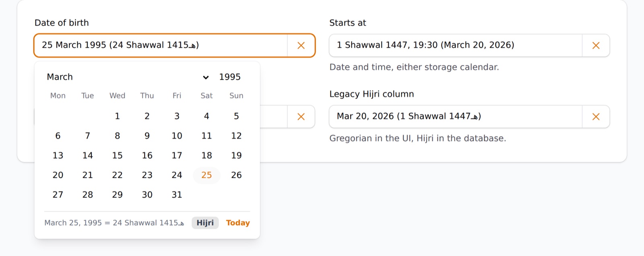Clear the Date of birth field
This screenshot has height=256, width=644.
(301, 45)
